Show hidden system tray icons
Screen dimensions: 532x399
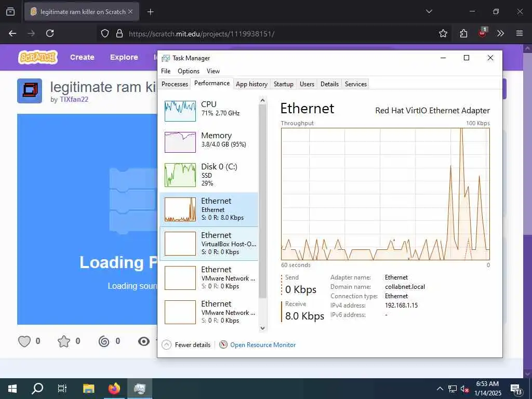coord(440,389)
